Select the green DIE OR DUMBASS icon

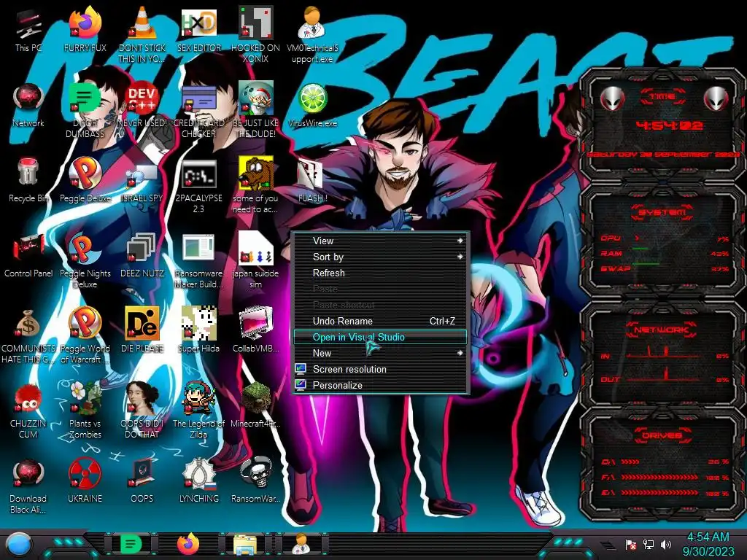tap(85, 109)
